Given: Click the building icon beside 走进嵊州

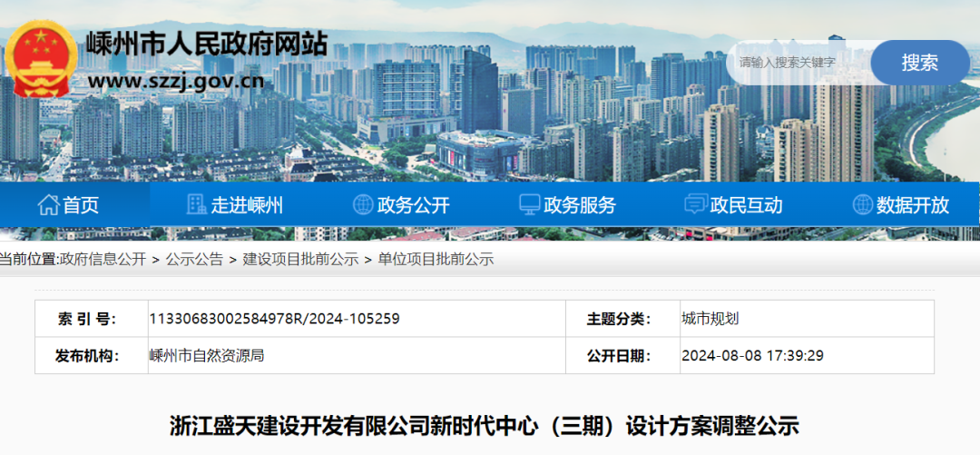Looking at the screenshot, I should [x=196, y=205].
